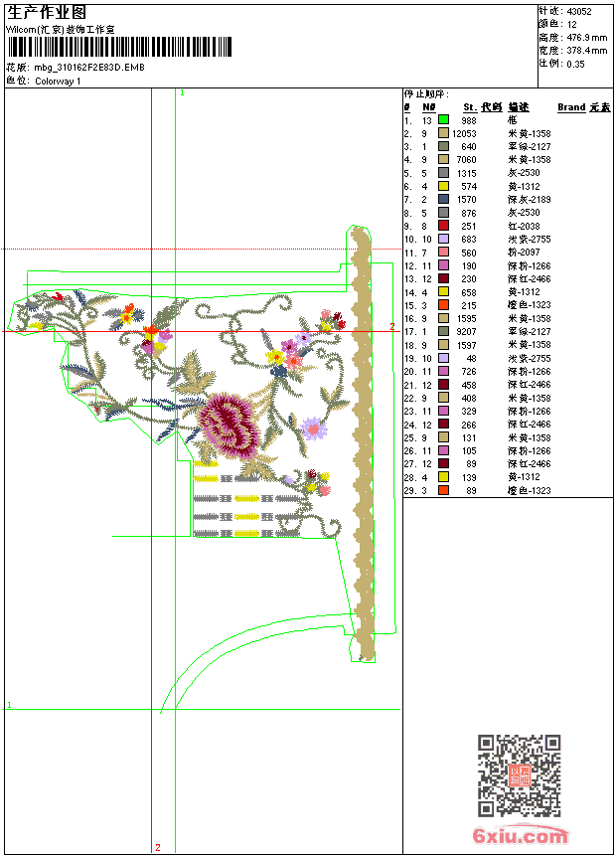The width and height of the screenshot is (616, 855).
Task: Select the gray swatch in stop row 5
Action: point(444,173)
